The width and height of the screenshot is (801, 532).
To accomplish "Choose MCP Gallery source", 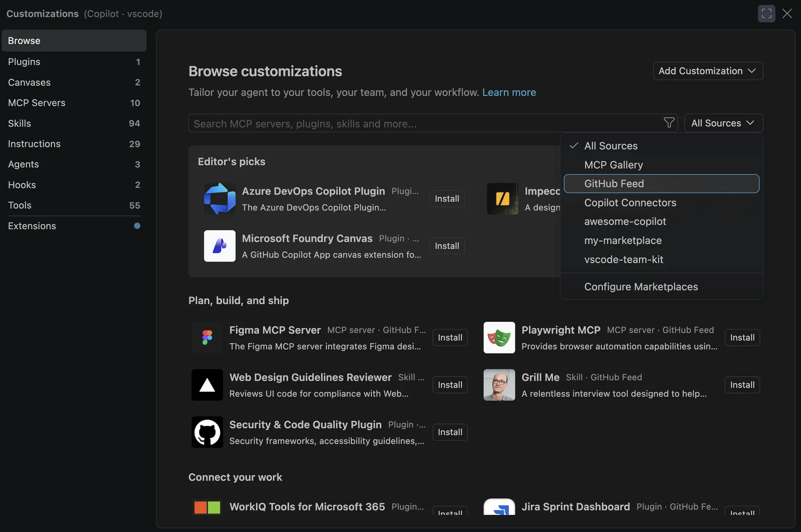I will 661,165.
